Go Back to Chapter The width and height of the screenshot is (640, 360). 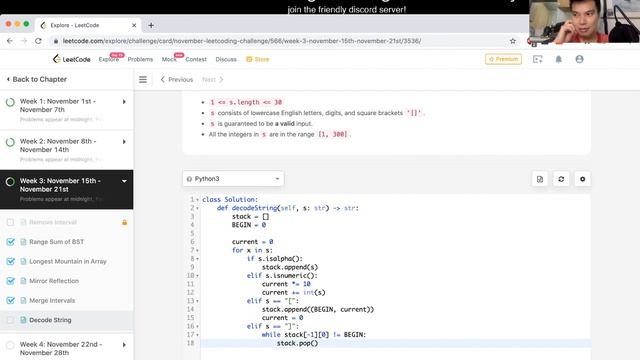point(37,79)
